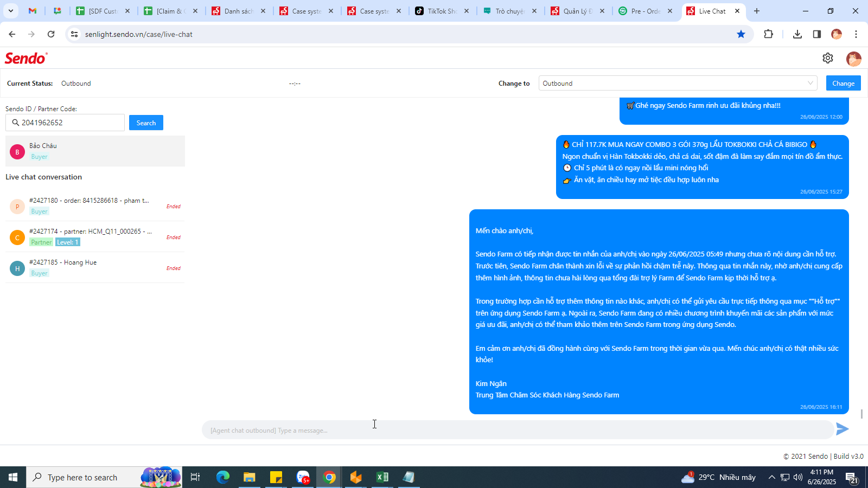This screenshot has width=868, height=488.
Task: Switch to the Danh sách tab
Action: 239,11
